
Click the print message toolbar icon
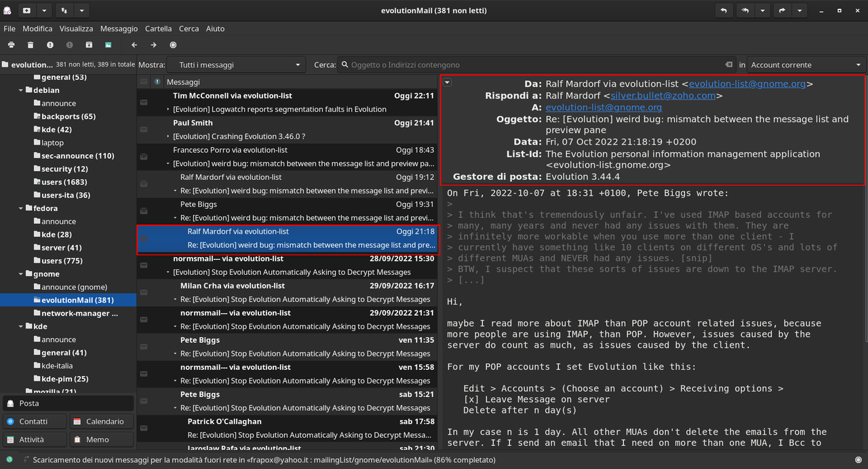11,45
